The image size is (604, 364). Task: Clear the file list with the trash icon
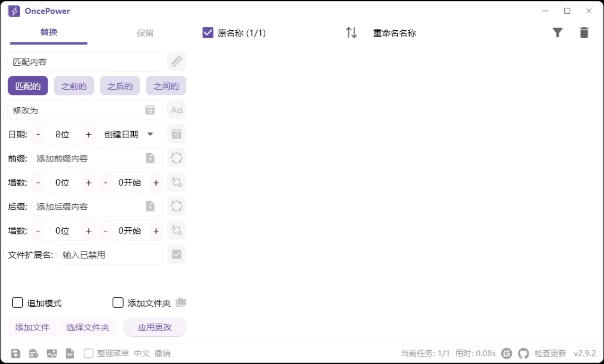[584, 33]
